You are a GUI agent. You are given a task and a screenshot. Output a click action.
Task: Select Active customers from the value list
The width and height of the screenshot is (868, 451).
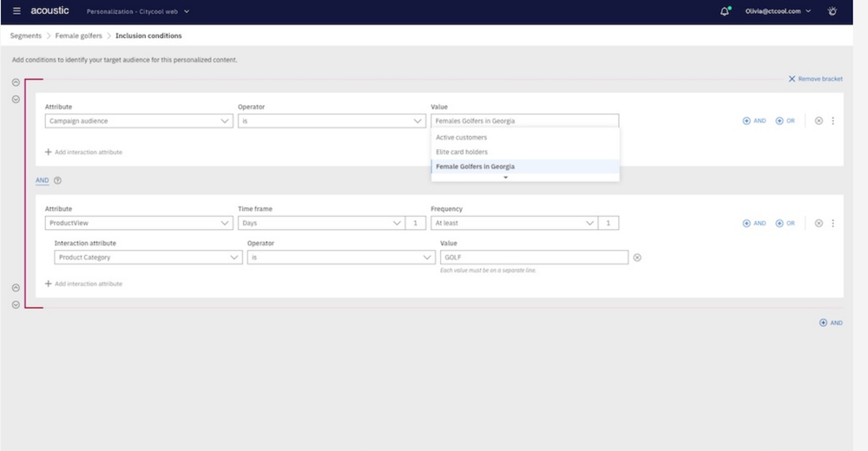click(x=525, y=137)
